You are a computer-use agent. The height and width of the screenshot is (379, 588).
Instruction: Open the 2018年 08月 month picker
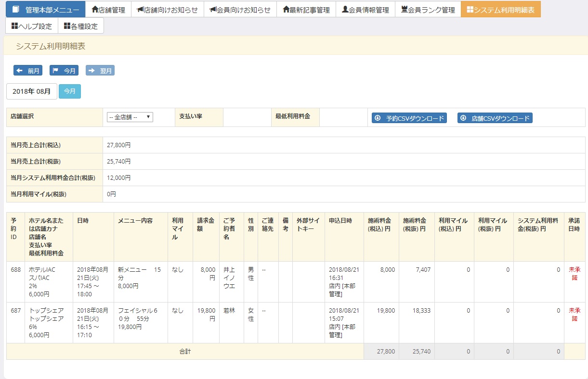32,91
